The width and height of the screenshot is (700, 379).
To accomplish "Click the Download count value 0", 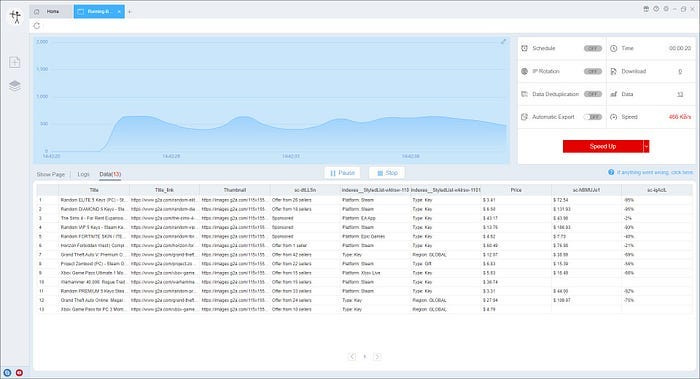I will tap(680, 71).
